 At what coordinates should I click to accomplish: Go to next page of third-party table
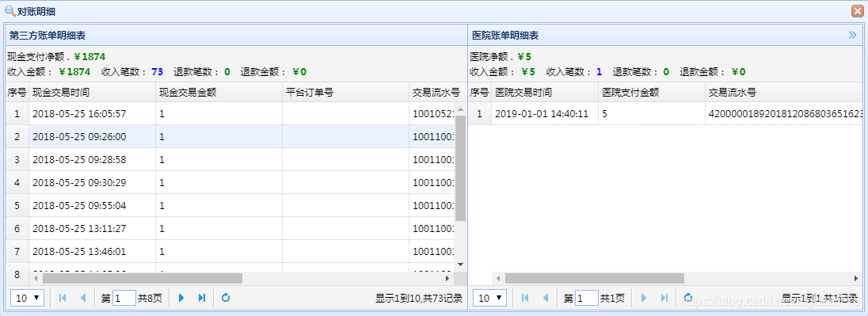pyautogui.click(x=181, y=298)
